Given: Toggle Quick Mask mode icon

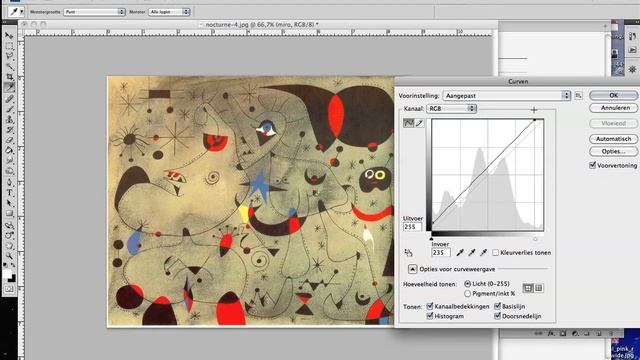Looking at the screenshot, I should 9,289.
